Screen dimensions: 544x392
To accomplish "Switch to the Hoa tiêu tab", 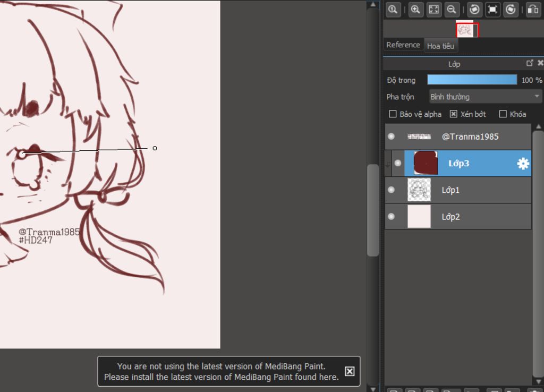I will point(440,46).
